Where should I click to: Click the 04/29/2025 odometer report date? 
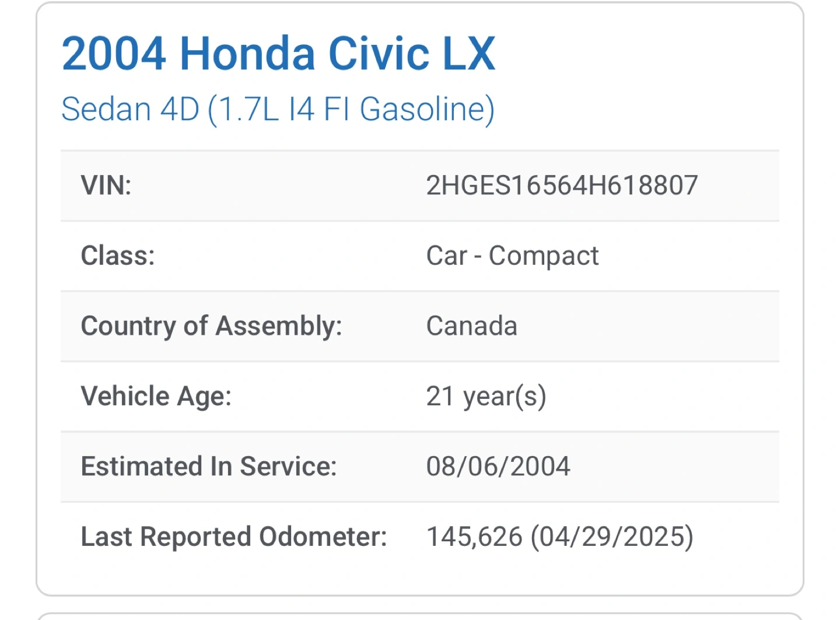click(x=611, y=537)
